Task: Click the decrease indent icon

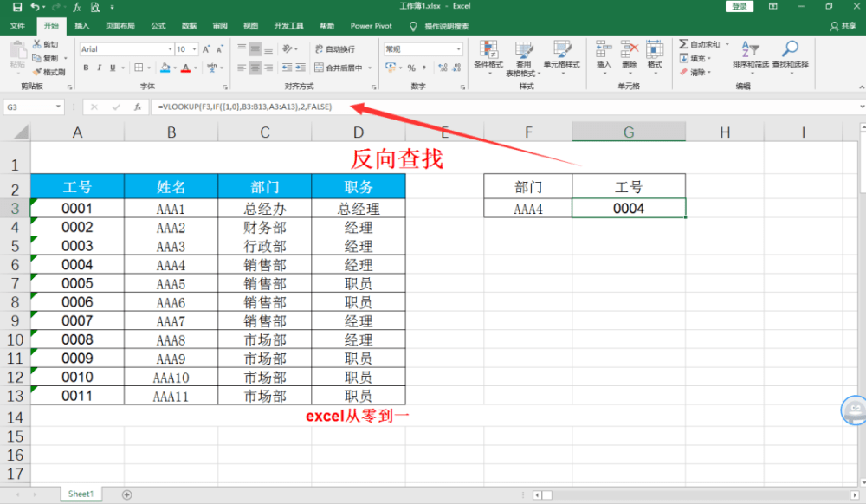Action: [288, 68]
